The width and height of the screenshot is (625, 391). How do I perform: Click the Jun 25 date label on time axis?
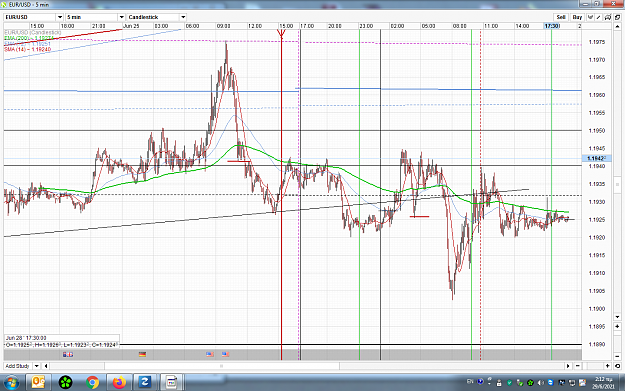(131, 26)
